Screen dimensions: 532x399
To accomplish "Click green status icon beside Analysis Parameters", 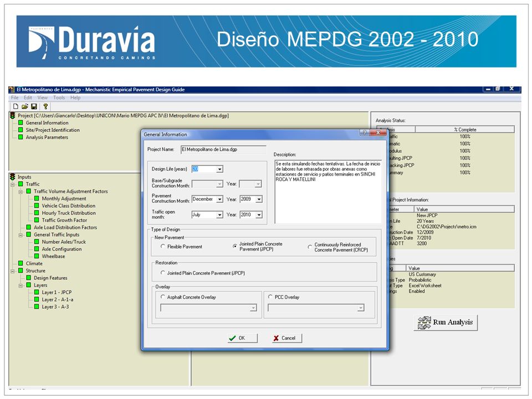I will [x=21, y=137].
